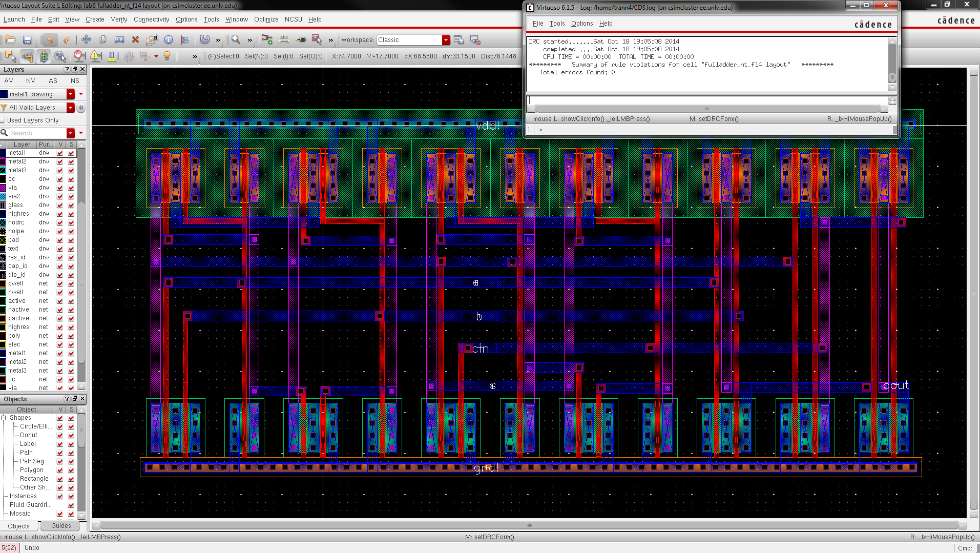This screenshot has height=553, width=980.
Task: Select the Move tool icon
Action: click(x=86, y=39)
